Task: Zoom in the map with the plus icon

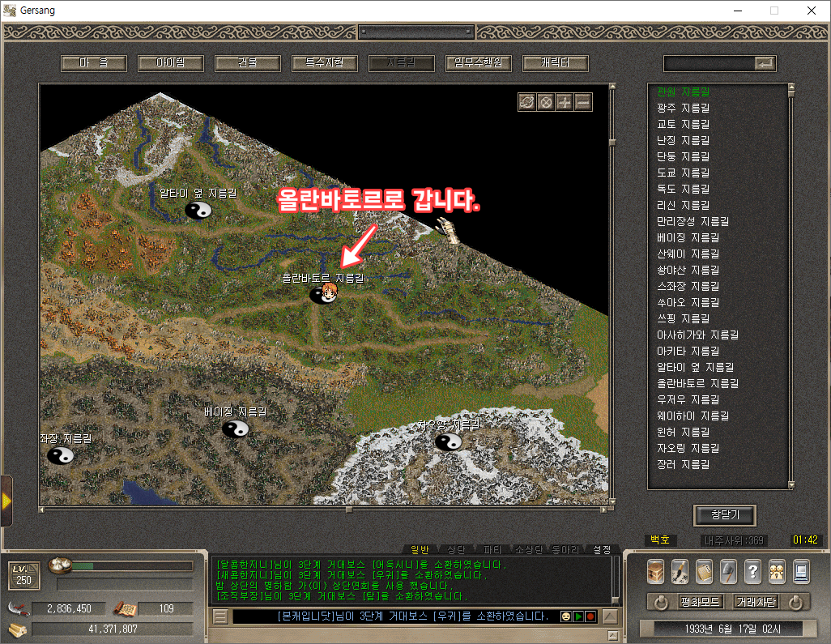Action: pos(565,102)
